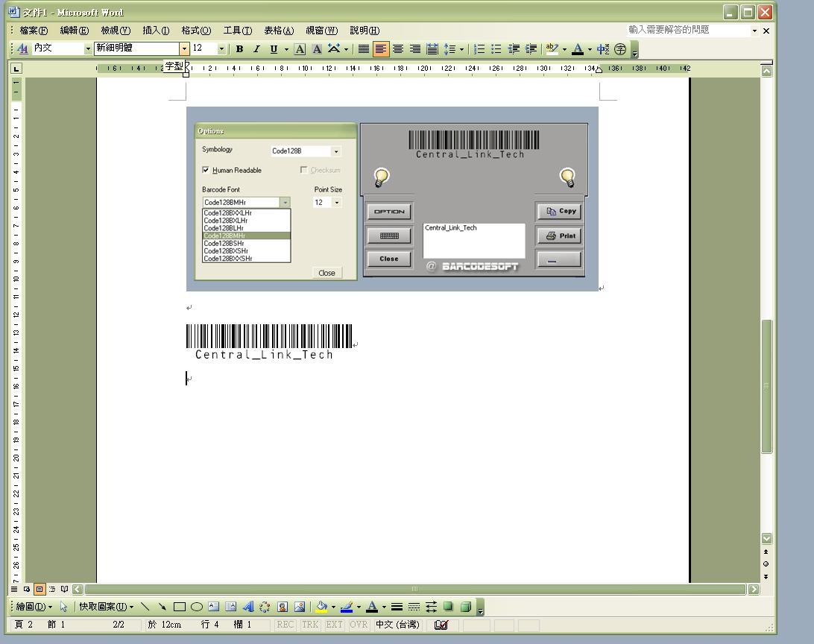Image resolution: width=814 pixels, height=644 pixels.
Task: Insert clip art
Action: (283, 607)
